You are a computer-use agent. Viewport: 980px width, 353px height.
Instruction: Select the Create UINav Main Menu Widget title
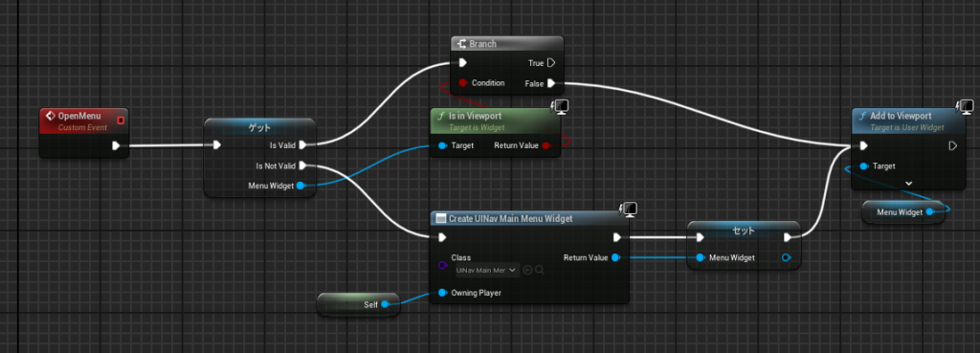click(x=511, y=219)
